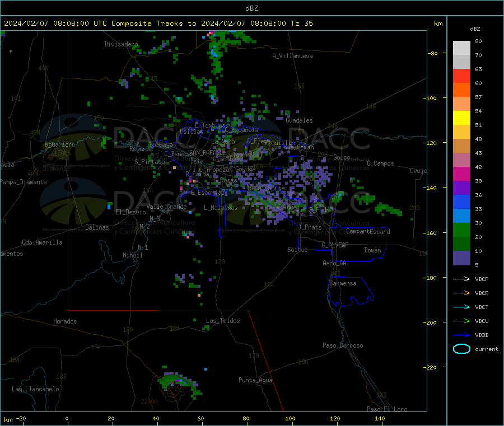Image resolution: width=504 pixels, height=426 pixels.
Task: Click the yellow Composite Tracks timestamp header
Action: tap(158, 24)
